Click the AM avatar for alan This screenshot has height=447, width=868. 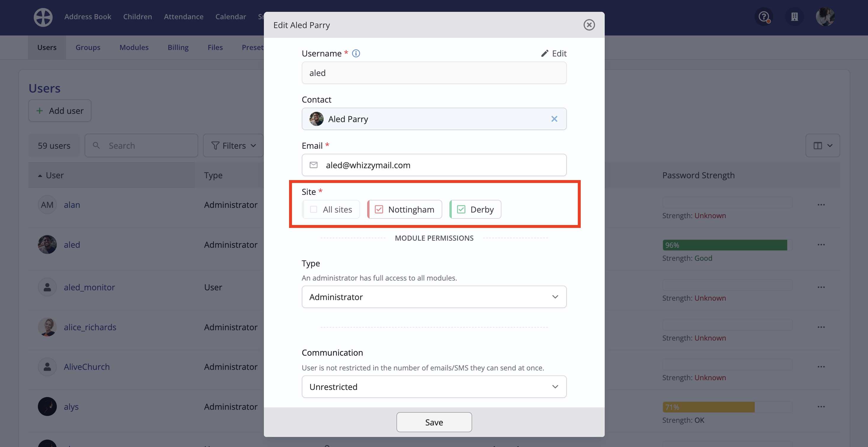pyautogui.click(x=47, y=205)
